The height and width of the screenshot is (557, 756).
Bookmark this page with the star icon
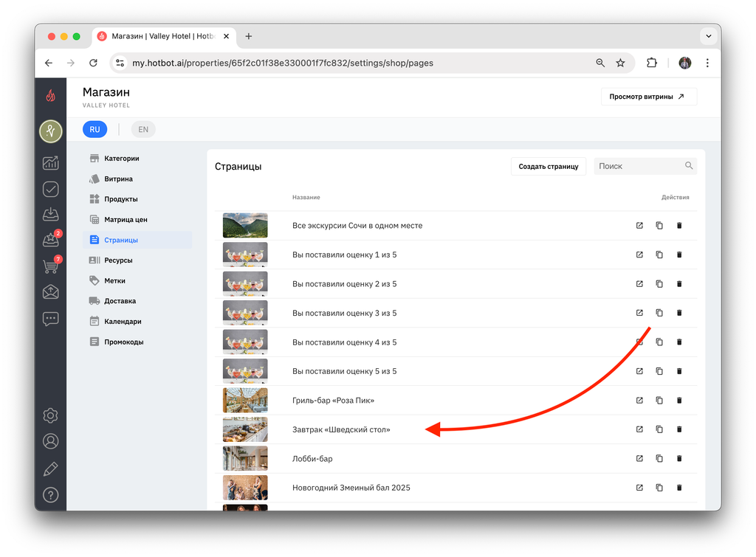click(x=620, y=63)
